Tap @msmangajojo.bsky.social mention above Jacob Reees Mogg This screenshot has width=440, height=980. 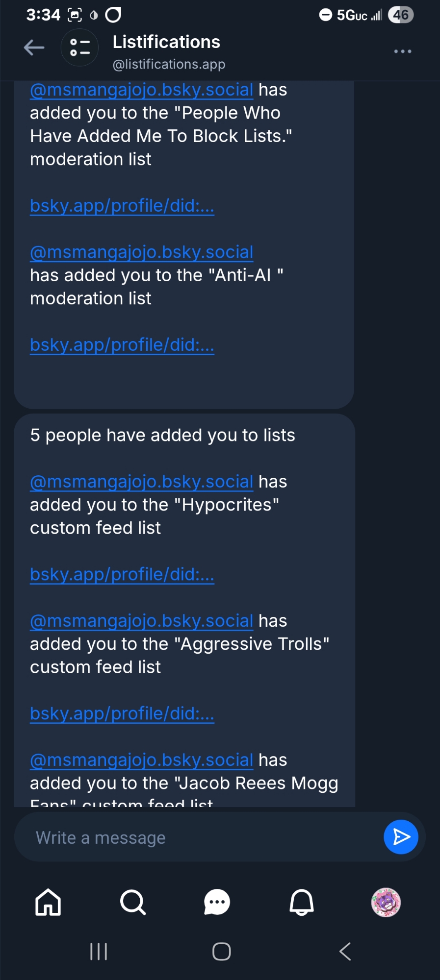141,760
